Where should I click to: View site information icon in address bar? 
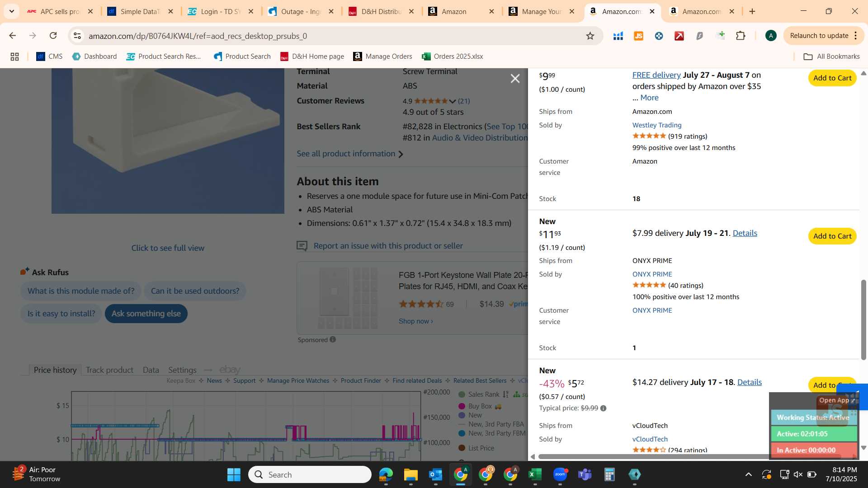[77, 36]
